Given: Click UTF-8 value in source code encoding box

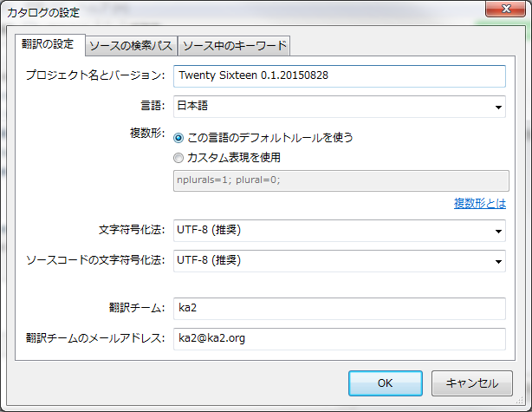Looking at the screenshot, I should pyautogui.click(x=208, y=260).
